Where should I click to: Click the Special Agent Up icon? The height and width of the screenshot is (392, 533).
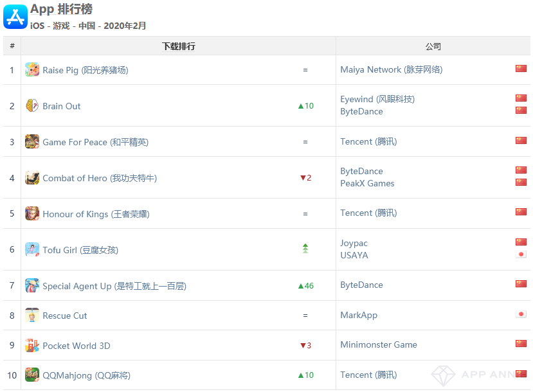(32, 286)
